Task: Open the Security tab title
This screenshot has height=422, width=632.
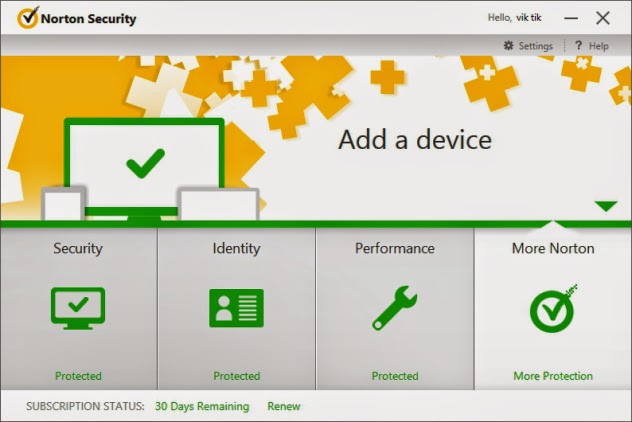Action: coord(78,248)
